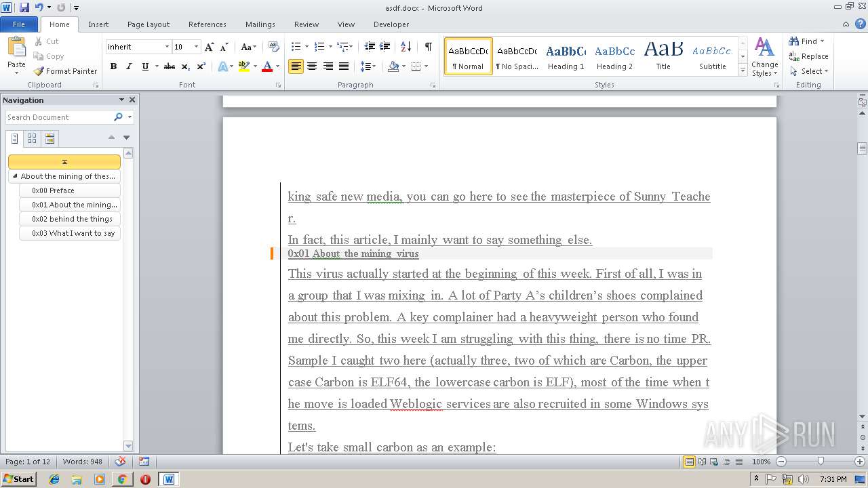Image resolution: width=868 pixels, height=488 pixels.
Task: Toggle Bold formatting
Action: [x=113, y=66]
